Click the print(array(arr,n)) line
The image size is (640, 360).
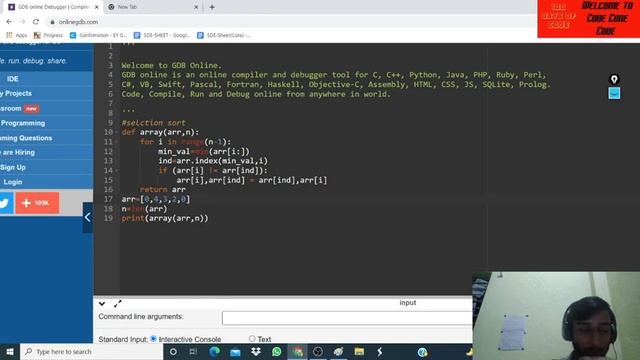165,218
